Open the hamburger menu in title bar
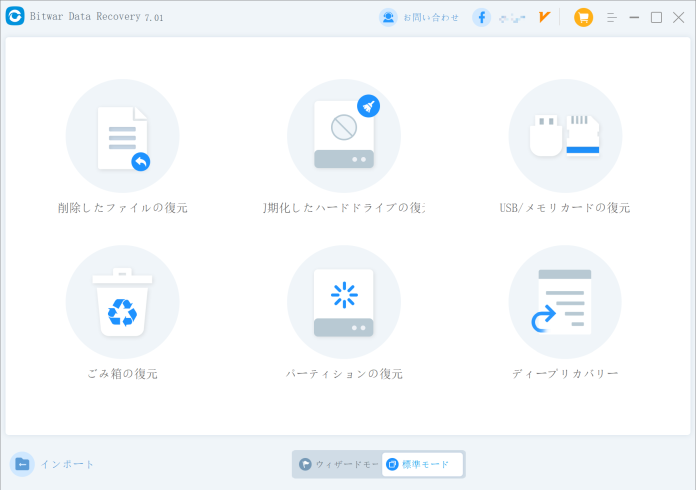 [612, 17]
